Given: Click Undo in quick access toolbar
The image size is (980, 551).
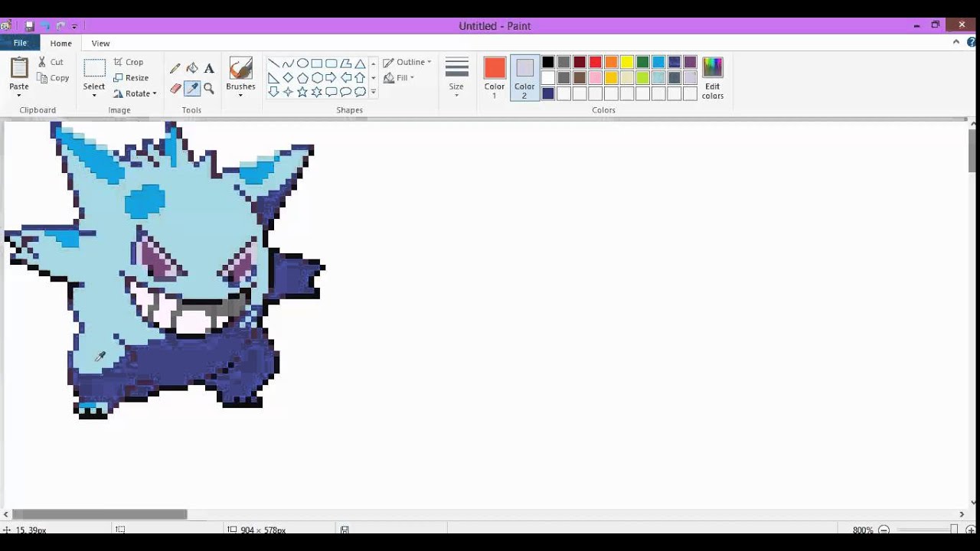Looking at the screenshot, I should coord(45,26).
